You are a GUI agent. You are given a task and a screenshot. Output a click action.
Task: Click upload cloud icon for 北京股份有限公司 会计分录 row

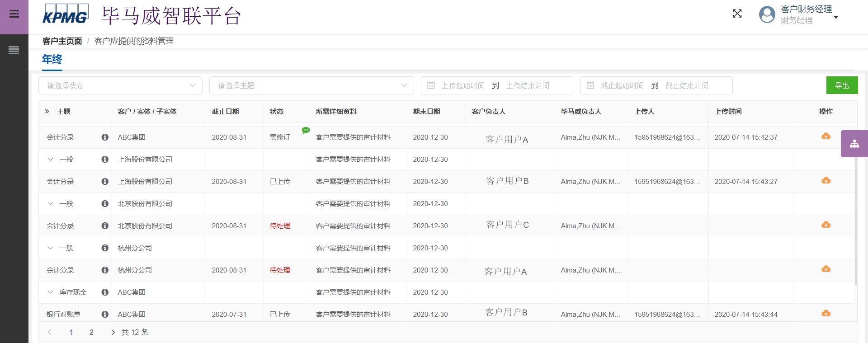(x=826, y=225)
